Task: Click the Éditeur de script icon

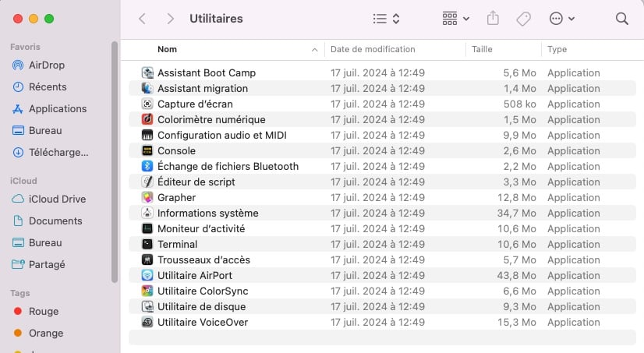Action: 147,182
